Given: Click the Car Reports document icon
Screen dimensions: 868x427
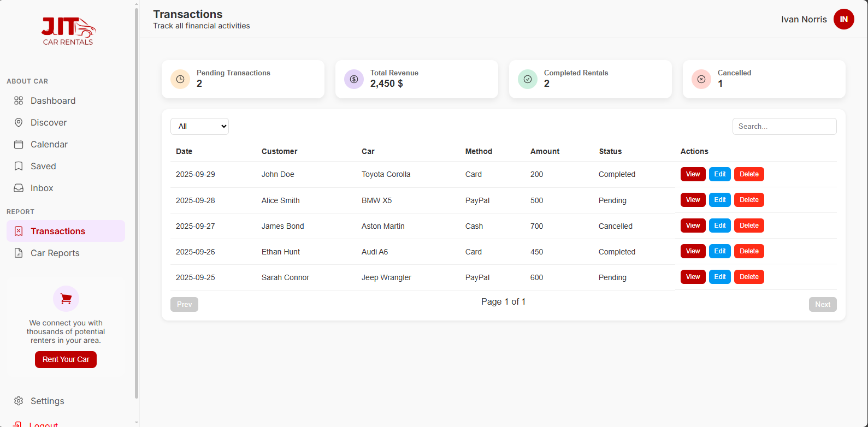Looking at the screenshot, I should point(19,253).
